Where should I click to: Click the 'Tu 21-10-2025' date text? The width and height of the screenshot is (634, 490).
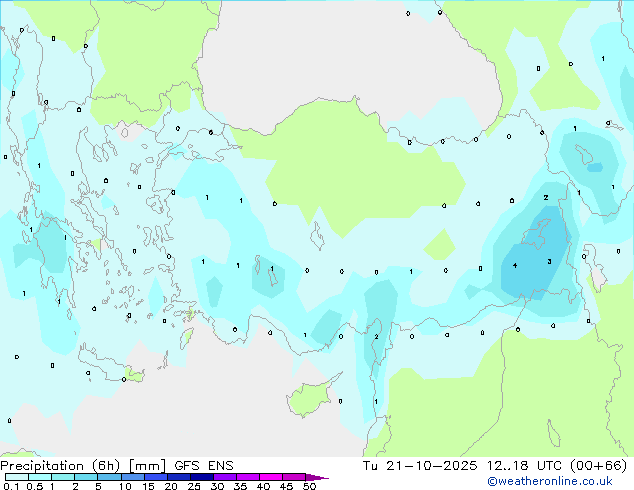point(420,466)
